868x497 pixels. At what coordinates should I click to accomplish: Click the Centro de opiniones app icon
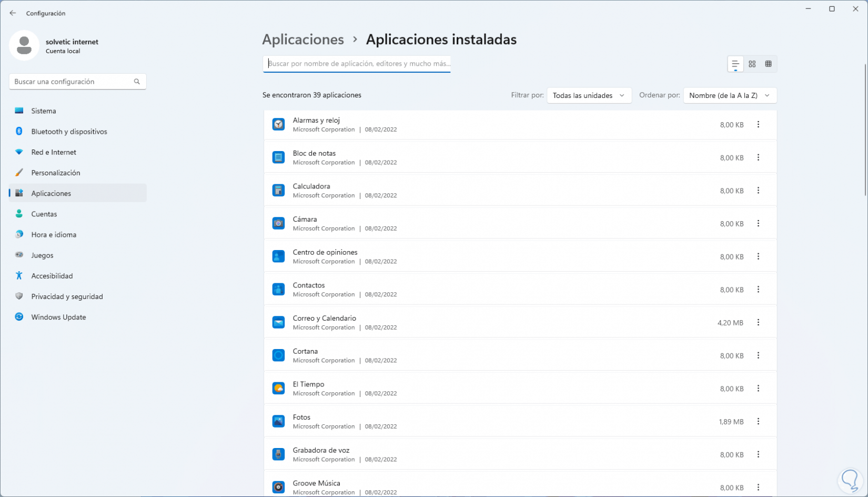point(278,256)
